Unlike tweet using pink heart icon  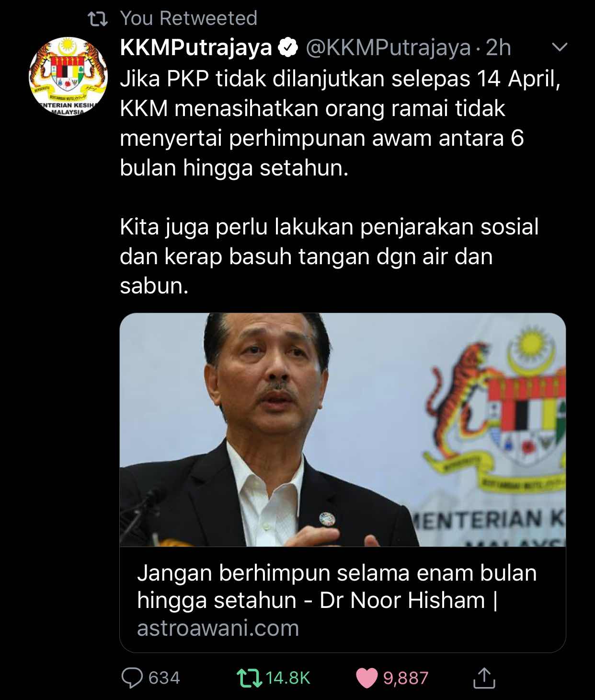click(x=367, y=678)
